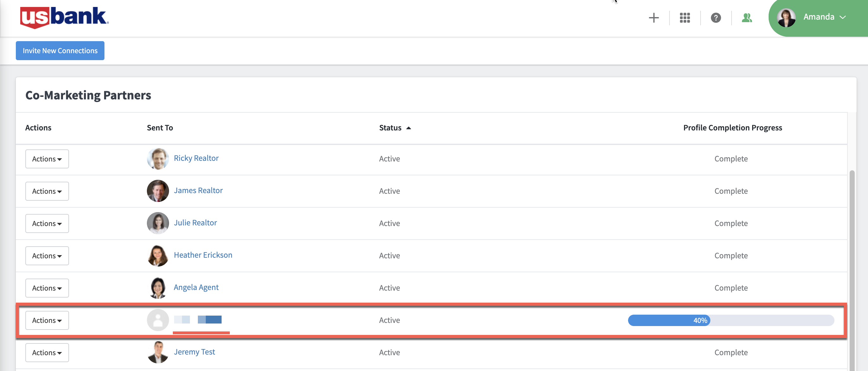868x371 pixels.
Task: Open Actions dropdown for Jeremy Test
Action: click(x=47, y=352)
